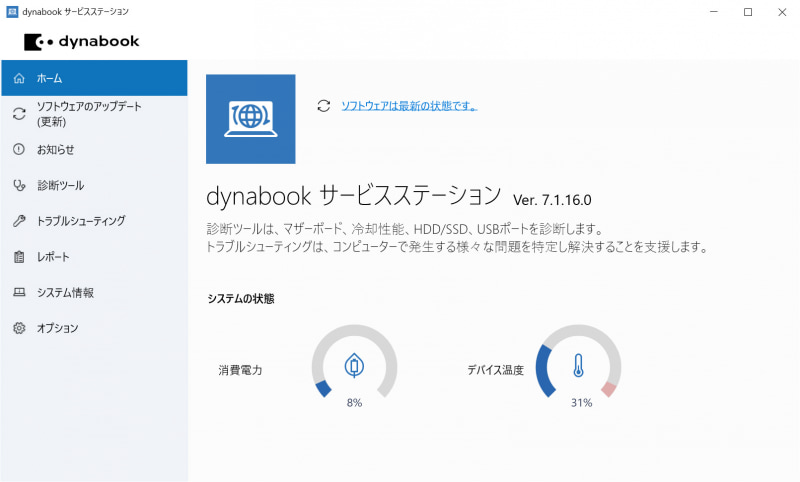
Task: Click the お知らせ exclamation icon
Action: pyautogui.click(x=19, y=149)
